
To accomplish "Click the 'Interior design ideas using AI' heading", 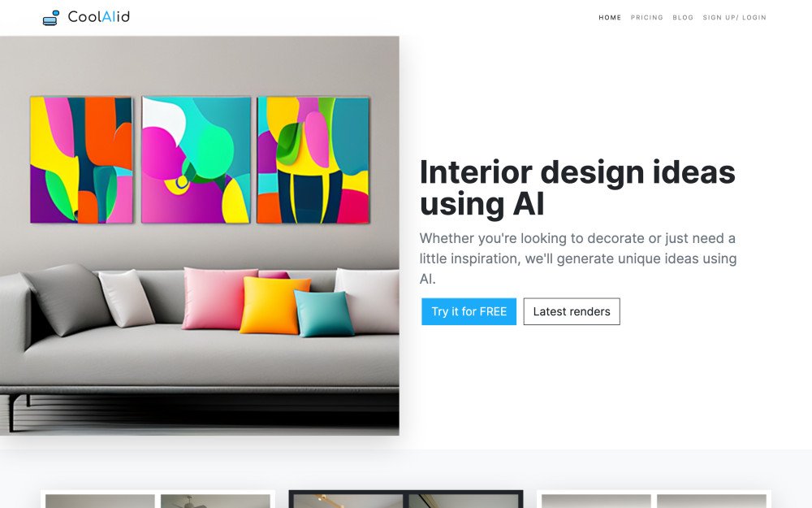I will click(577, 188).
